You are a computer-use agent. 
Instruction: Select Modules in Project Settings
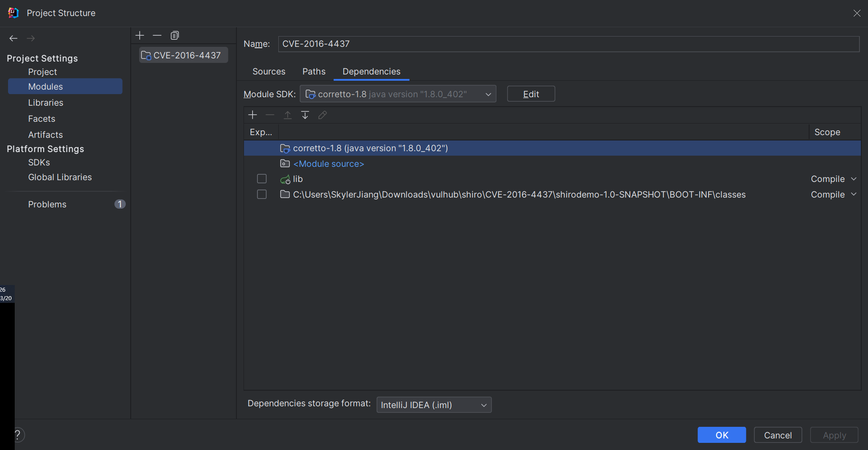pyautogui.click(x=65, y=87)
